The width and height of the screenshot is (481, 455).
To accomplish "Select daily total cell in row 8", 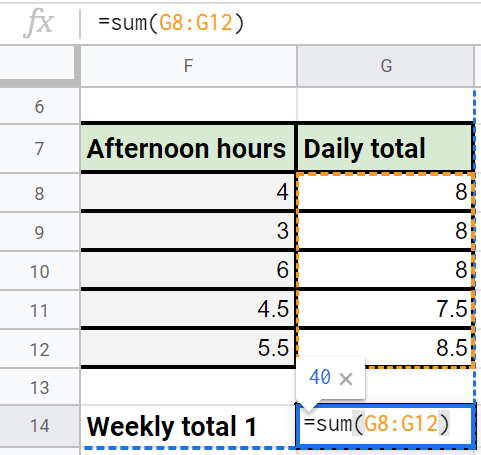I will point(385,192).
